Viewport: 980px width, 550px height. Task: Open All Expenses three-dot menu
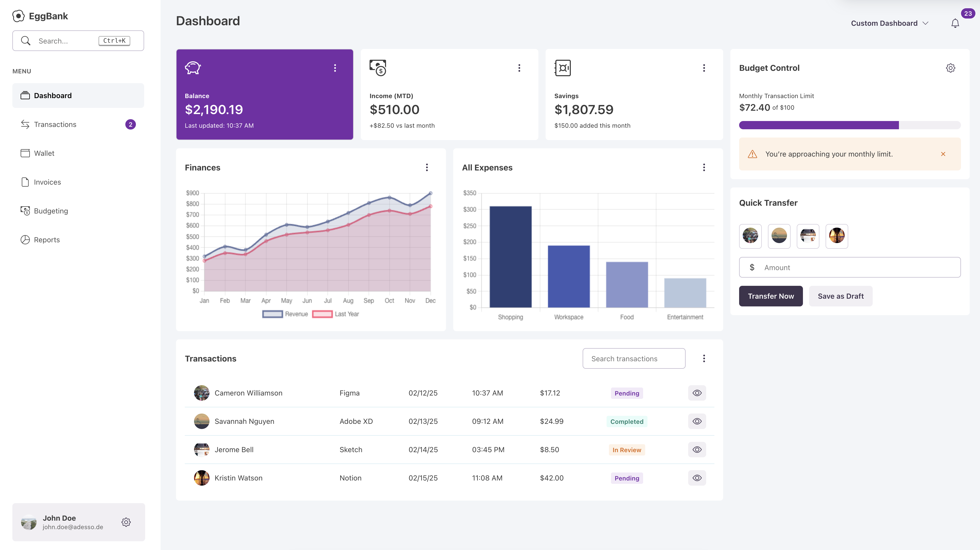(704, 167)
